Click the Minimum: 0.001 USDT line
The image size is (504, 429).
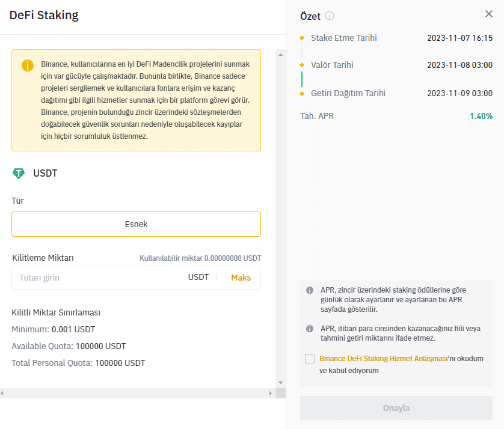[54, 329]
